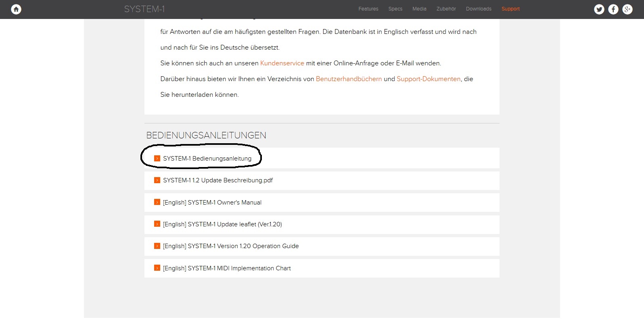Open the Features menu item
The height and width of the screenshot is (328, 644).
pyautogui.click(x=368, y=9)
